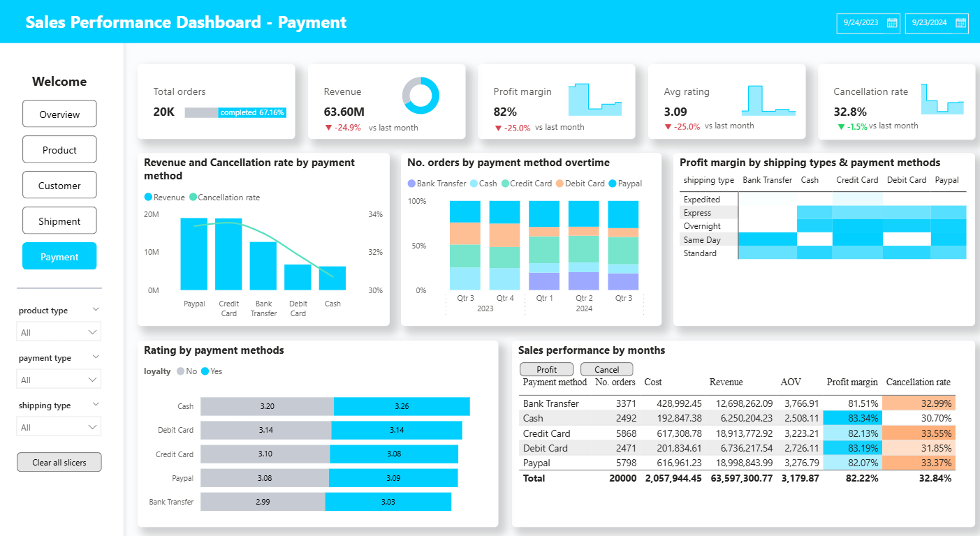Image resolution: width=980 pixels, height=536 pixels.
Task: Navigate to the Overview page
Action: click(x=59, y=114)
